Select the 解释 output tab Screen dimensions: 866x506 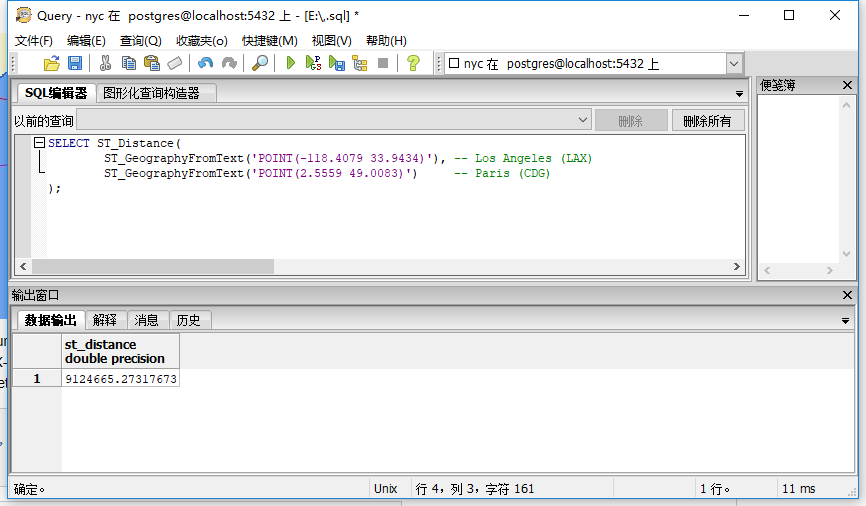pos(105,320)
